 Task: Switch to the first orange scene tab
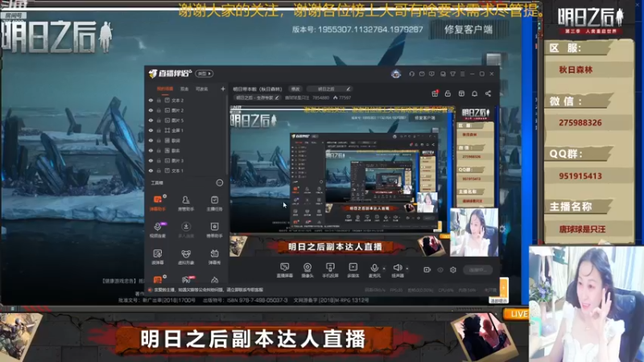(x=165, y=88)
